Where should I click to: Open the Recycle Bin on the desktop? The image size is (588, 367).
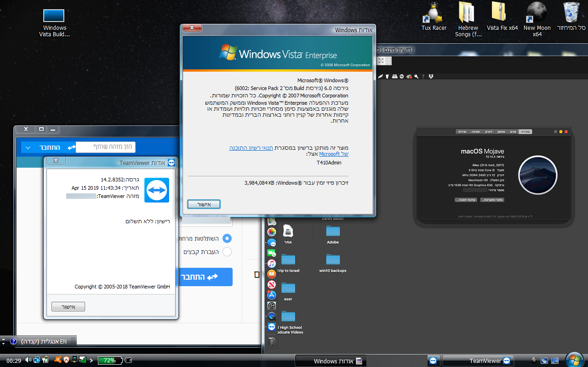[571, 17]
